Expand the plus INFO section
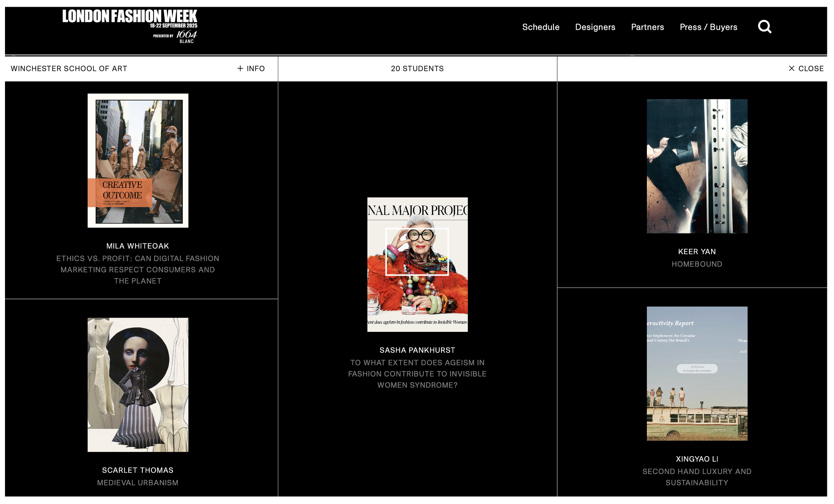 pos(251,69)
